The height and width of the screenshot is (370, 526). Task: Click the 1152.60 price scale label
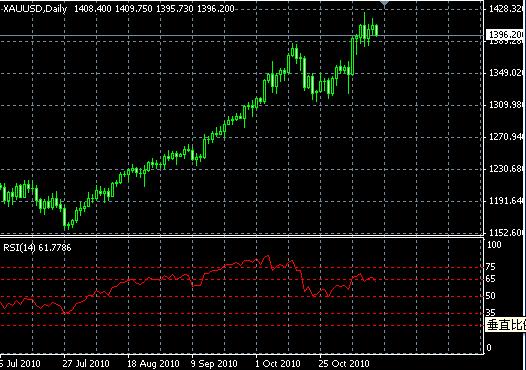506,232
